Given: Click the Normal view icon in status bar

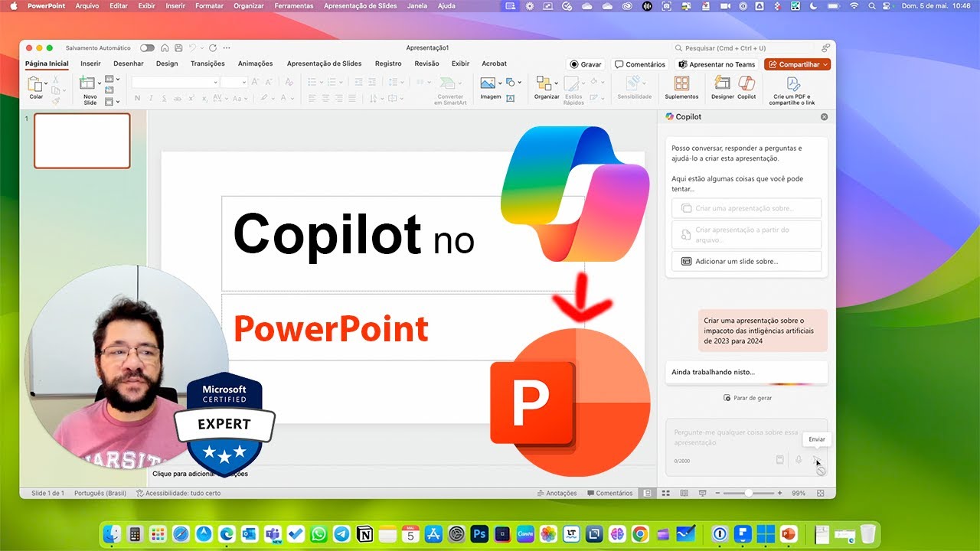Looking at the screenshot, I should (648, 494).
